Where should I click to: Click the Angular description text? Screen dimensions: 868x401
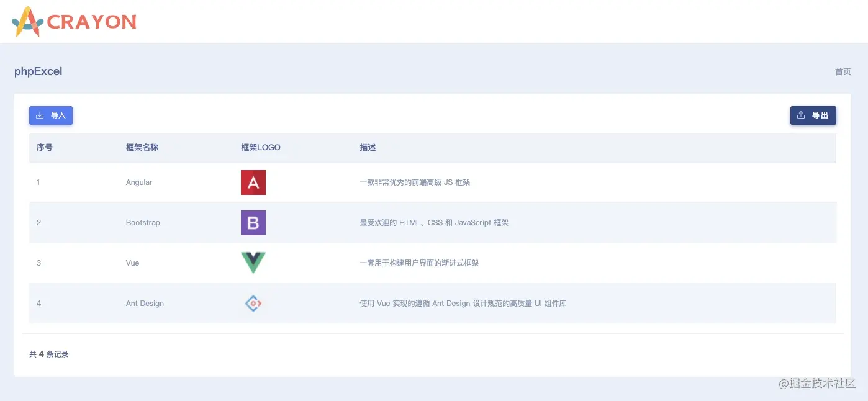point(415,182)
